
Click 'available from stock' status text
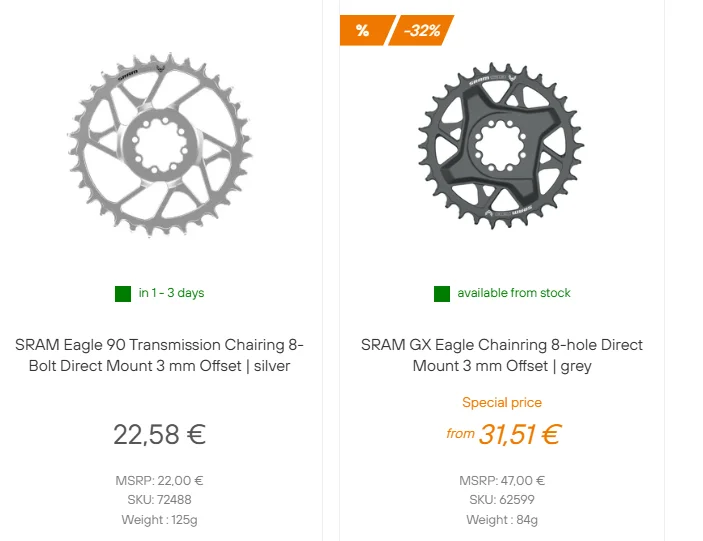coord(514,293)
